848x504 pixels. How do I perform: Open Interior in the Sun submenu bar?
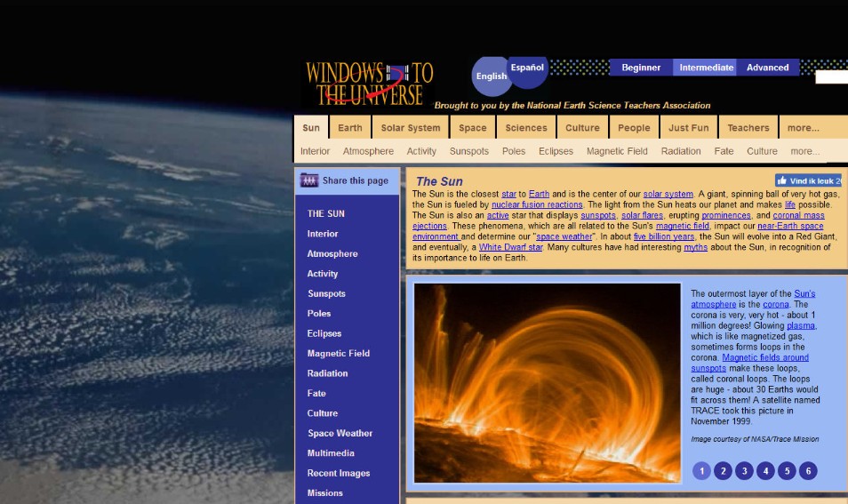point(315,151)
